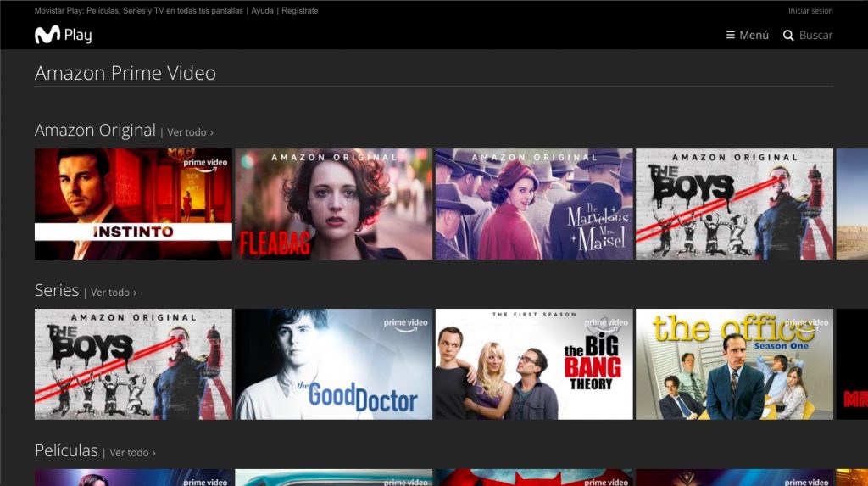Open The Big Bang Theory thumbnail
This screenshot has height=486, width=868.
pos(534,364)
